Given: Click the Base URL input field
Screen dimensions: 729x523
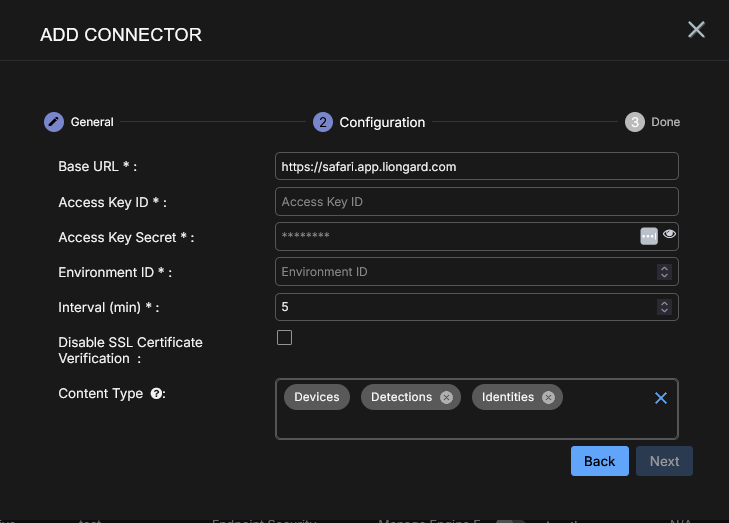Looking at the screenshot, I should pos(477,166).
